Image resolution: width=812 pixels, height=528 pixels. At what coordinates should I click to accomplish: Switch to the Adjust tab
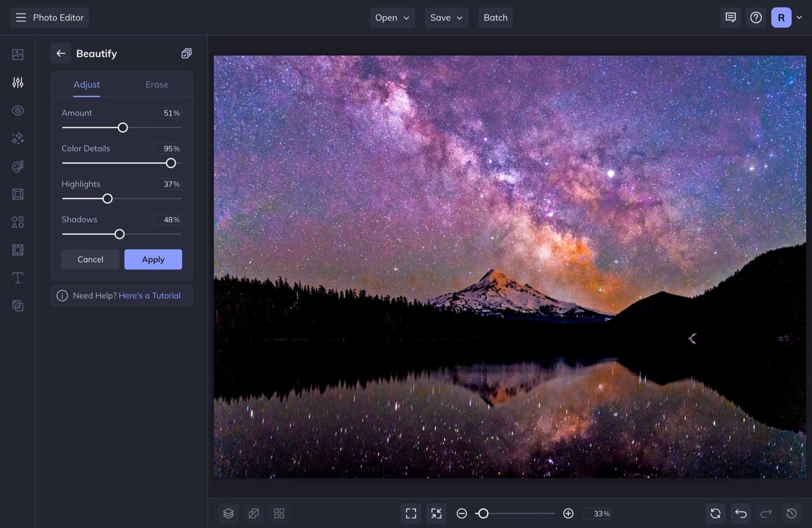(86, 84)
